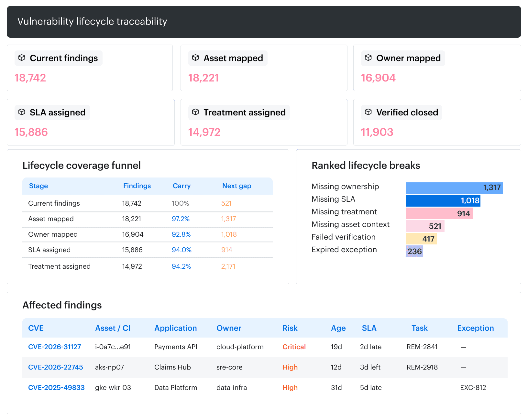
Task: Click the i-0a7c...e91 asset cell
Action: pos(113,347)
